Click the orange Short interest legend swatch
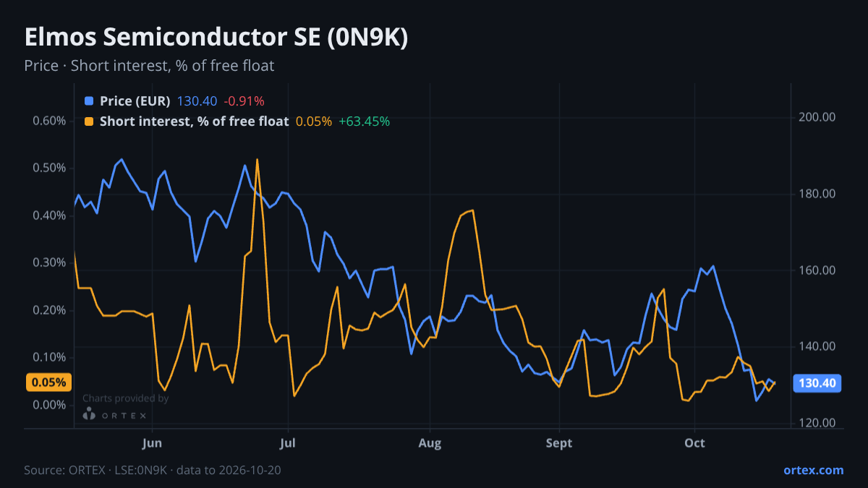Screen dimensions: 868x488 tap(89, 121)
